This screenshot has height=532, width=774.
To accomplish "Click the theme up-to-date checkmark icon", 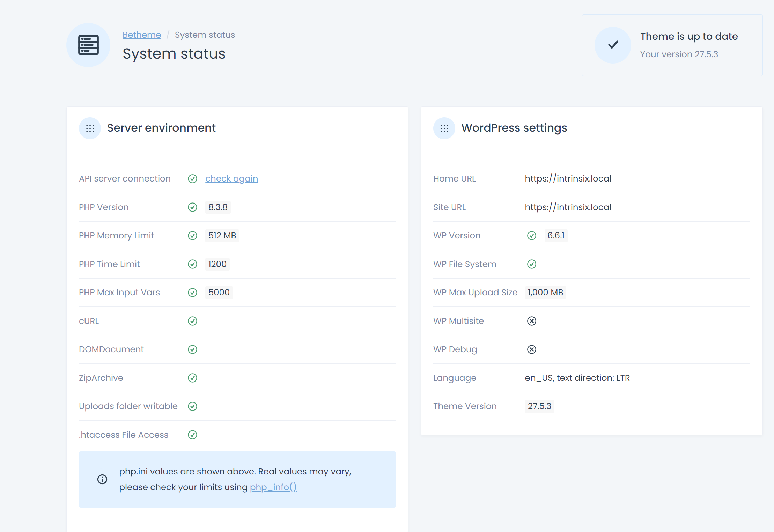I will [x=613, y=45].
